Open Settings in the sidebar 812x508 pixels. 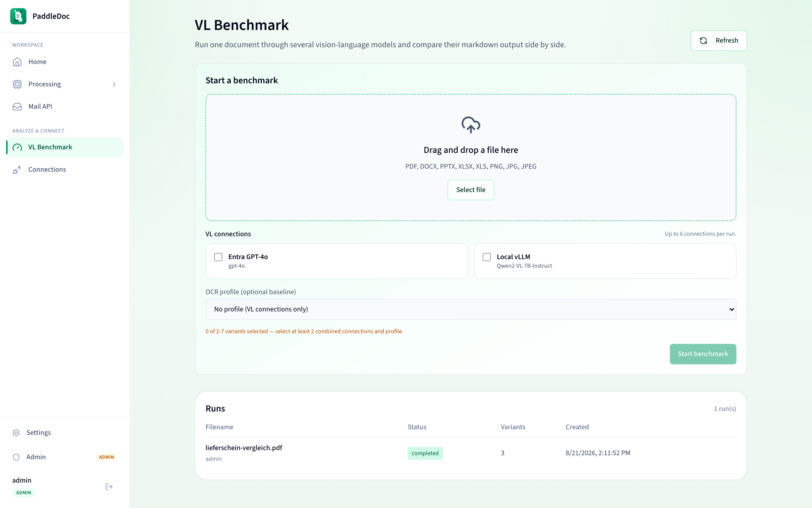[x=65, y=433]
